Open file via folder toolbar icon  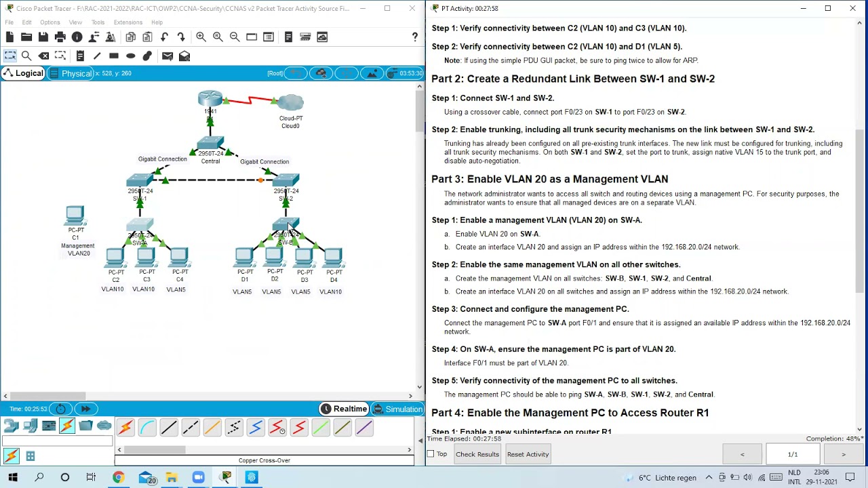coord(26,37)
